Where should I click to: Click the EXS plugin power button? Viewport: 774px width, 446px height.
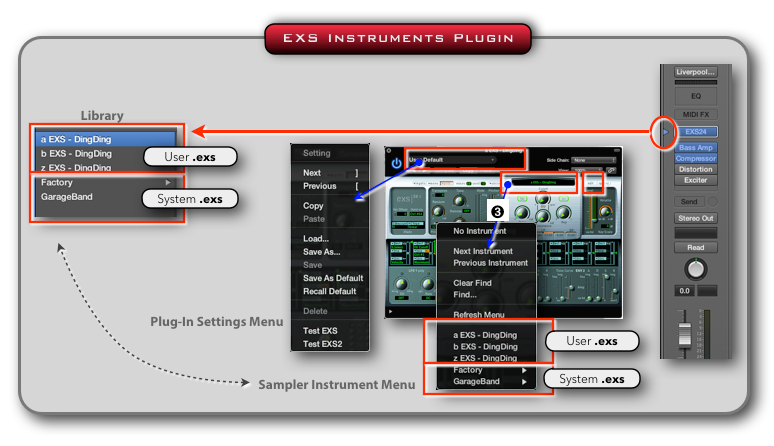pos(396,162)
